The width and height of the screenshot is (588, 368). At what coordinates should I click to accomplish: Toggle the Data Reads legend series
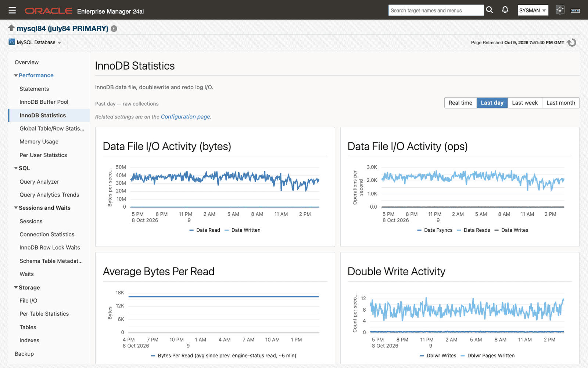click(x=474, y=230)
